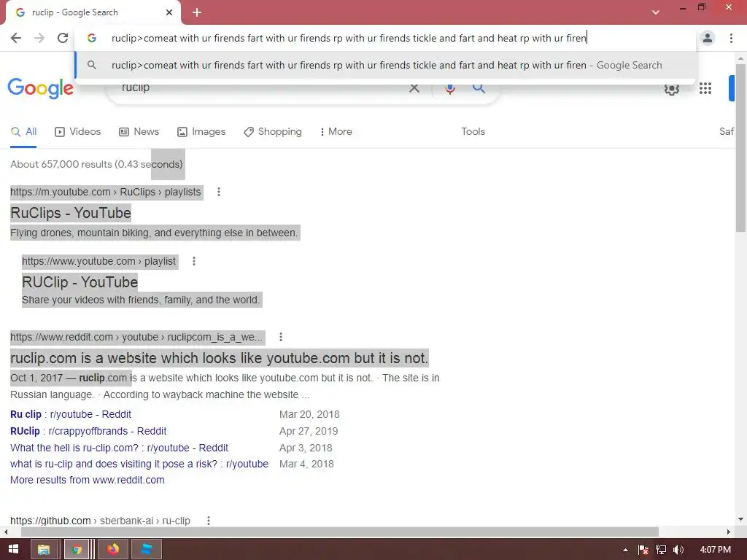
Task: Open options for m.youtube.com RuClips result
Action: coord(219,192)
